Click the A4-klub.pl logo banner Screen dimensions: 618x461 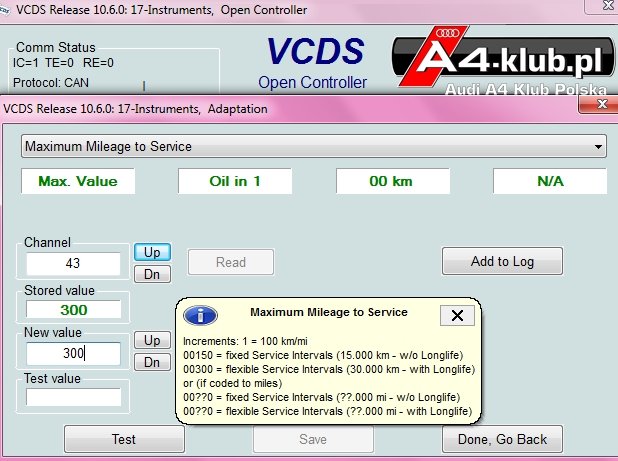click(503, 60)
